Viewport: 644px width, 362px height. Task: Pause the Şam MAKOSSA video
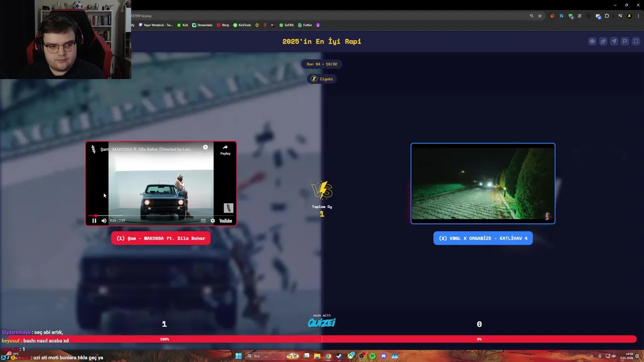94,221
